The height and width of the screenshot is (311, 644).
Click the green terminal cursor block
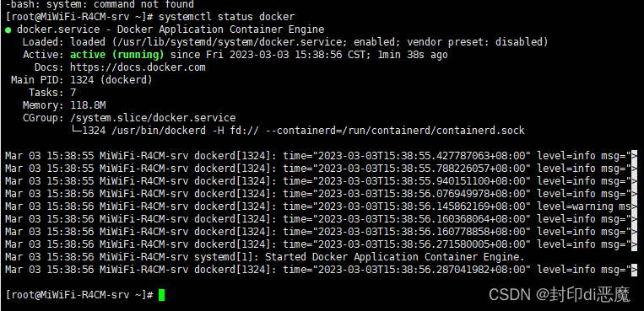pyautogui.click(x=161, y=295)
